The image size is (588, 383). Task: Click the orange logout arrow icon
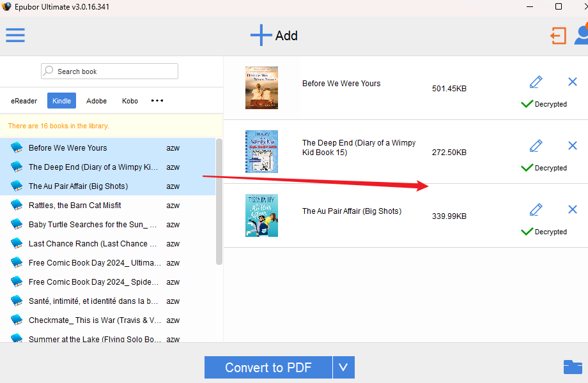point(559,36)
